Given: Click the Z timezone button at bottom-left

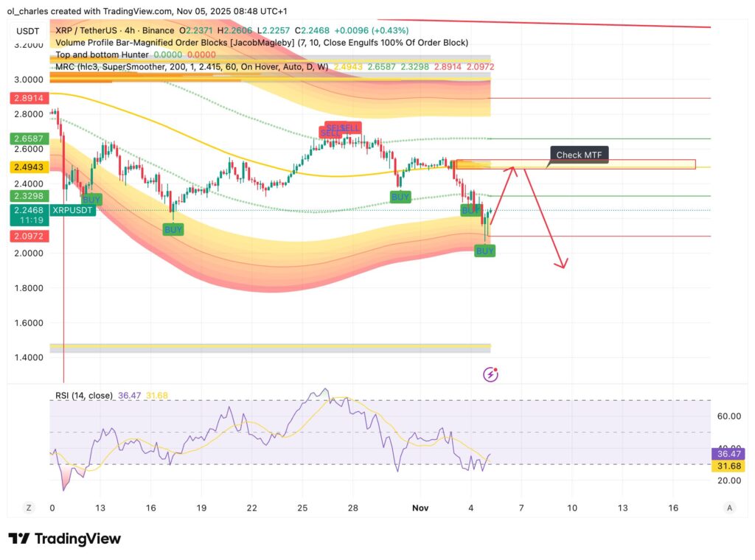Looking at the screenshot, I should 29,508.
